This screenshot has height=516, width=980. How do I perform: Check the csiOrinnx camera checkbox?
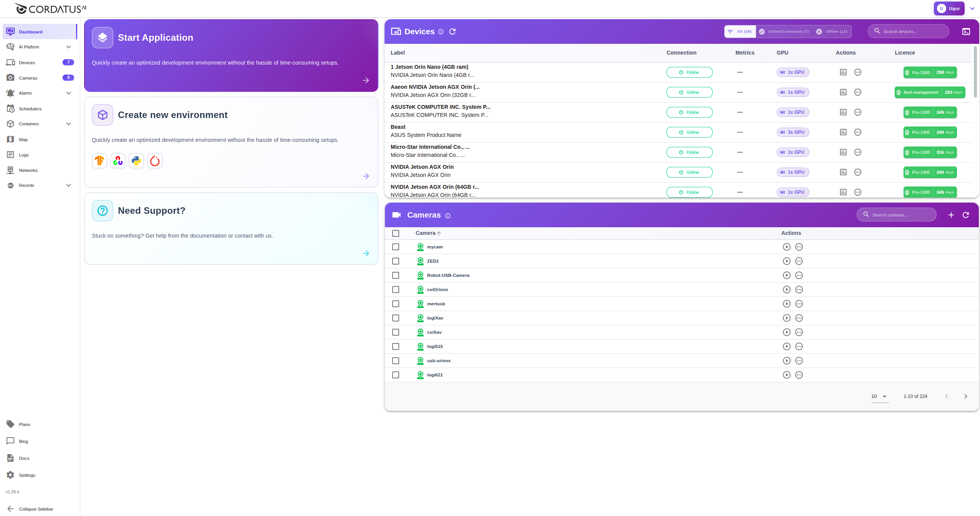point(396,290)
